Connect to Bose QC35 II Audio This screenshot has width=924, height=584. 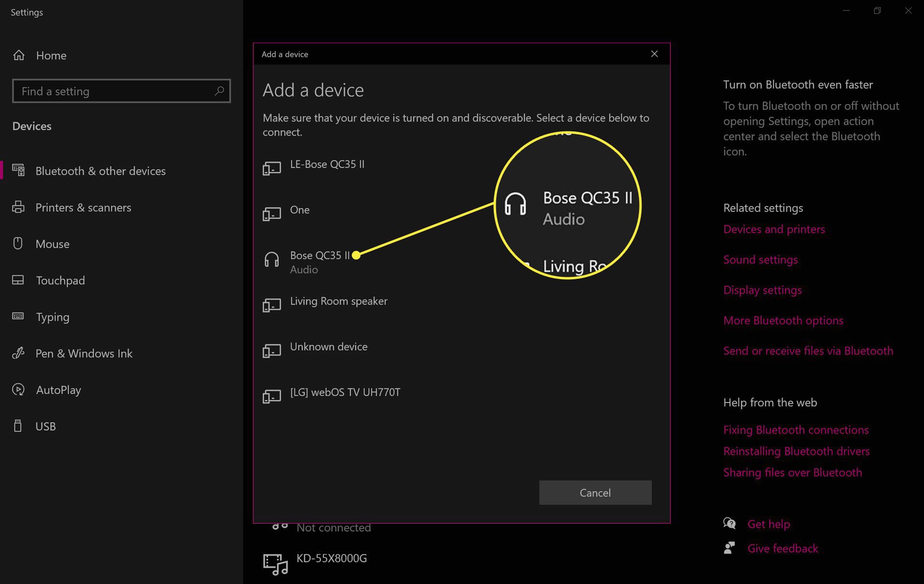coord(462,260)
